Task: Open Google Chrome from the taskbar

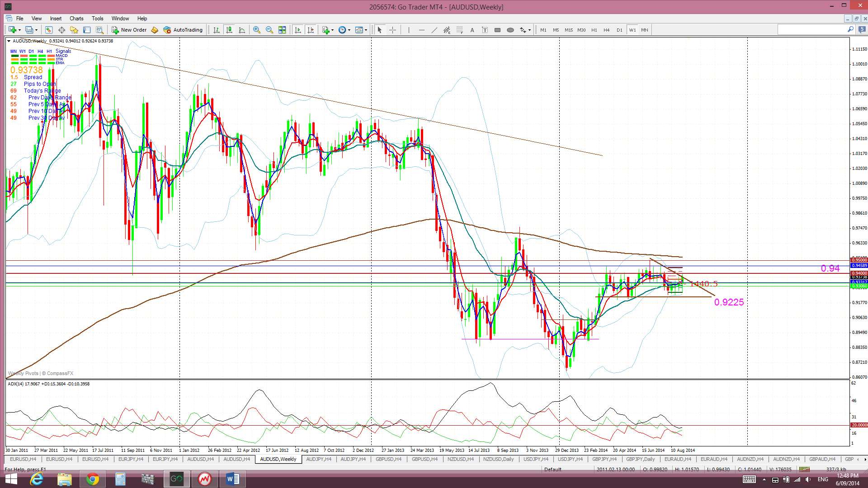Action: point(92,479)
